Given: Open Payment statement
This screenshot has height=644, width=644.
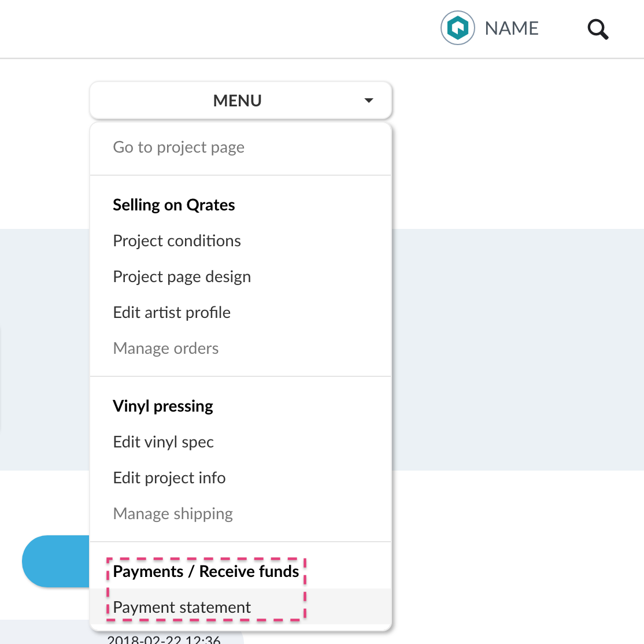Looking at the screenshot, I should point(182,607).
